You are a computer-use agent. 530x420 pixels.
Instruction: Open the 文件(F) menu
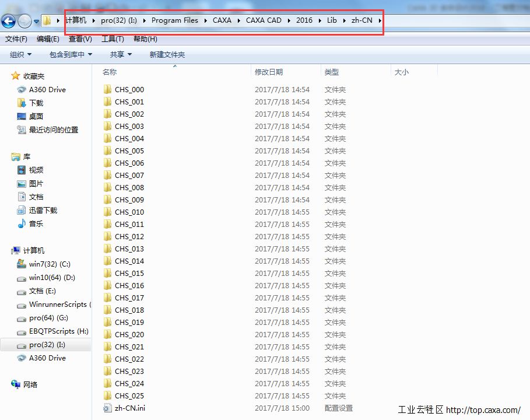coord(16,39)
